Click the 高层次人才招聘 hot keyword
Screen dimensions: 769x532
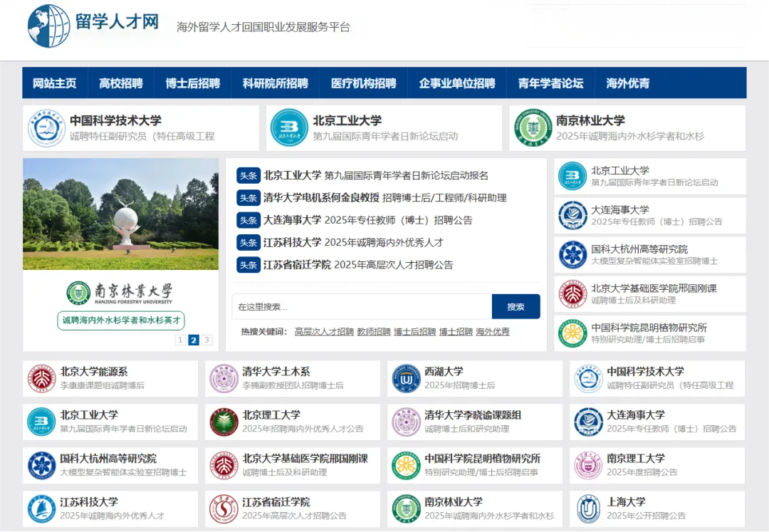pos(323,332)
